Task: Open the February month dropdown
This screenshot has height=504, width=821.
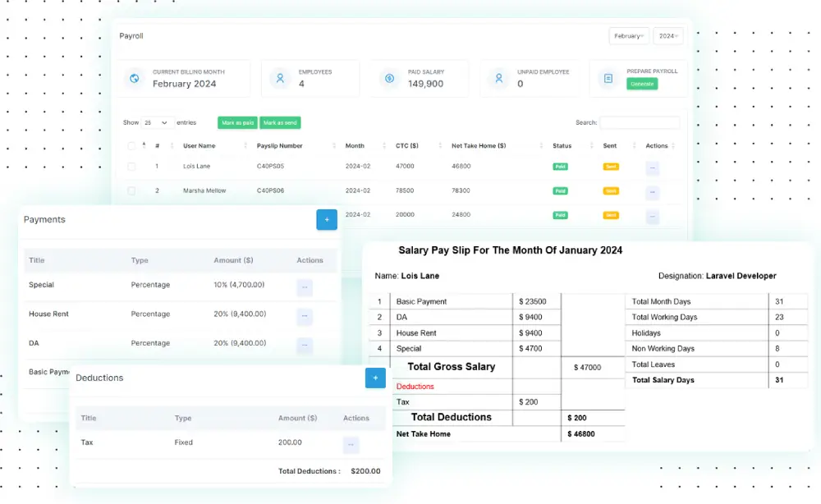Action: [628, 36]
